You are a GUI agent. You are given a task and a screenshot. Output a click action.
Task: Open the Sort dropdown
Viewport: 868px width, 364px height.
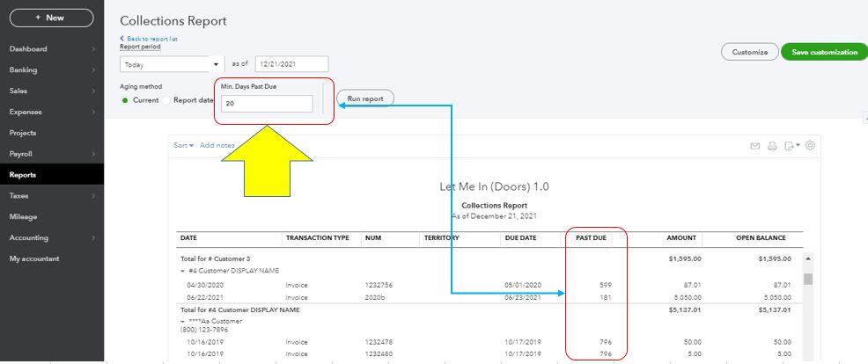tap(184, 145)
